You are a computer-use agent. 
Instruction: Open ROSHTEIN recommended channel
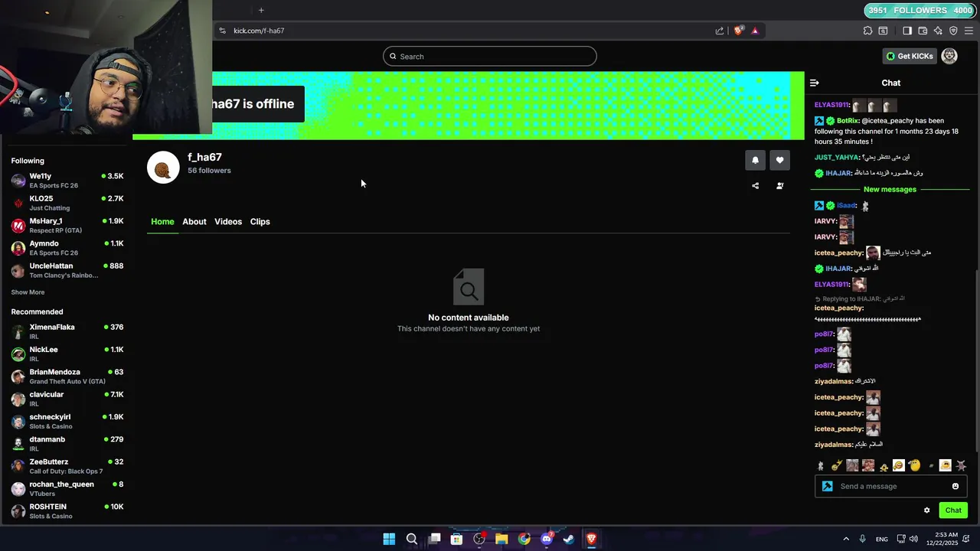point(67,511)
